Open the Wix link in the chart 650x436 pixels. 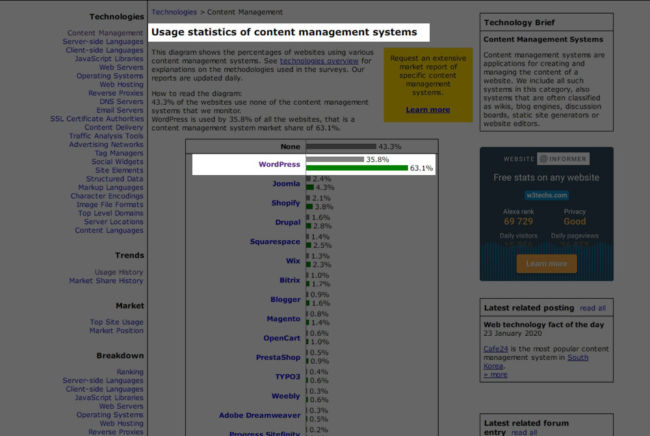coord(293,261)
